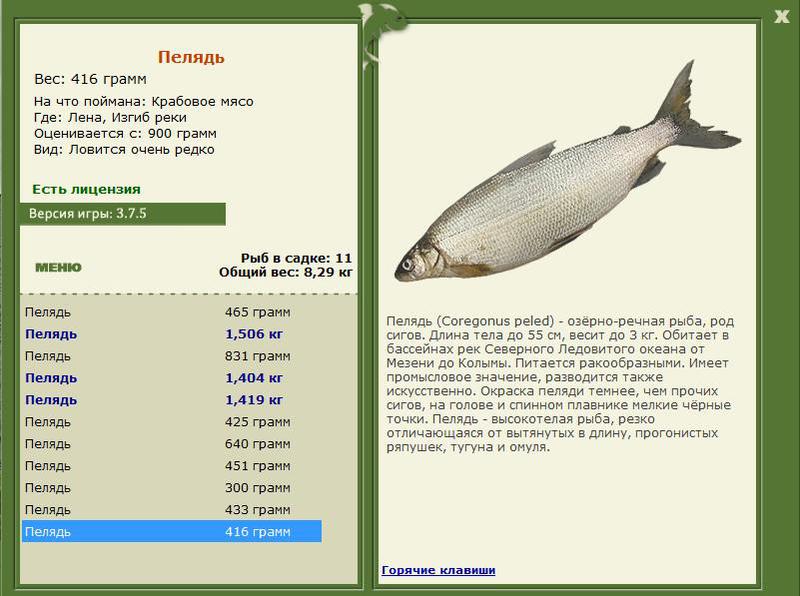Select the Пелядь 640 грамм row

(x=171, y=443)
